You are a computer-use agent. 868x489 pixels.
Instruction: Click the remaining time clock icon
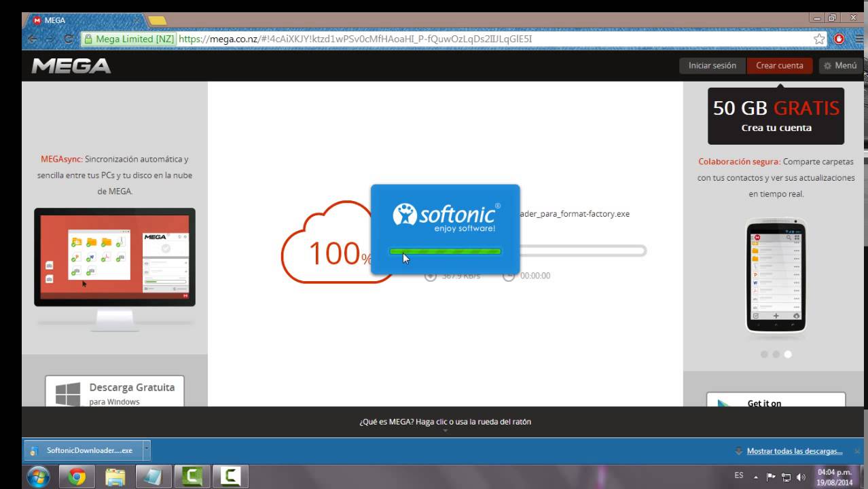pyautogui.click(x=509, y=276)
